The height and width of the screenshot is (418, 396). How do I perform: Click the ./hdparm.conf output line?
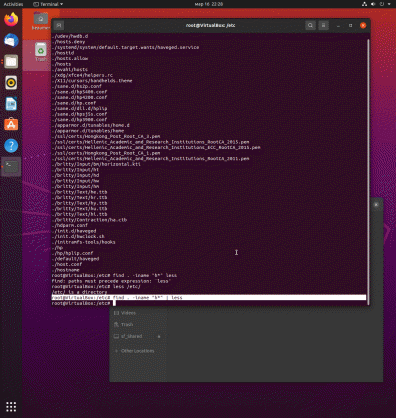coord(70,225)
